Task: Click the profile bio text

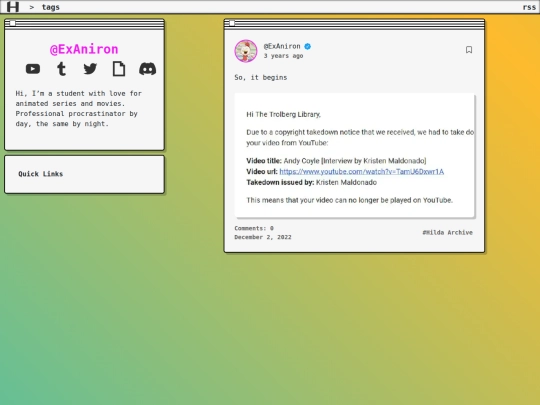Action: [79, 108]
